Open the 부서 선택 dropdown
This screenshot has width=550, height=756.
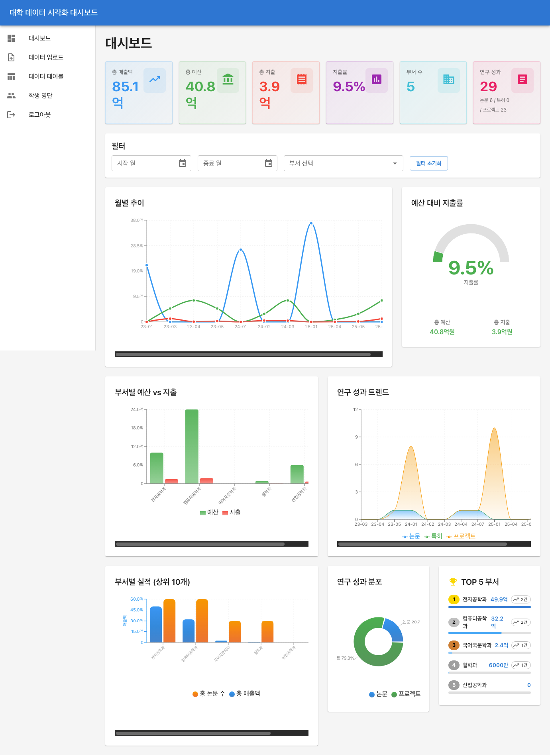click(x=344, y=163)
